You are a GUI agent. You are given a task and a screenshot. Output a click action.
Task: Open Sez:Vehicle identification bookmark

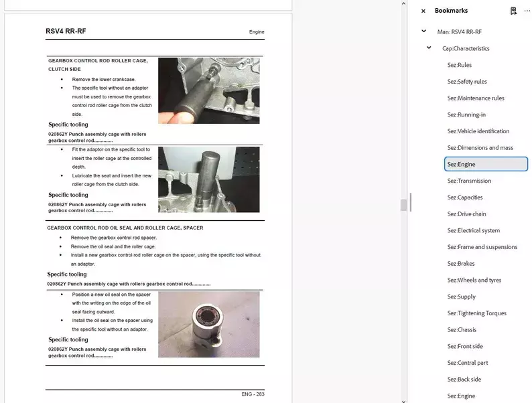(x=478, y=131)
